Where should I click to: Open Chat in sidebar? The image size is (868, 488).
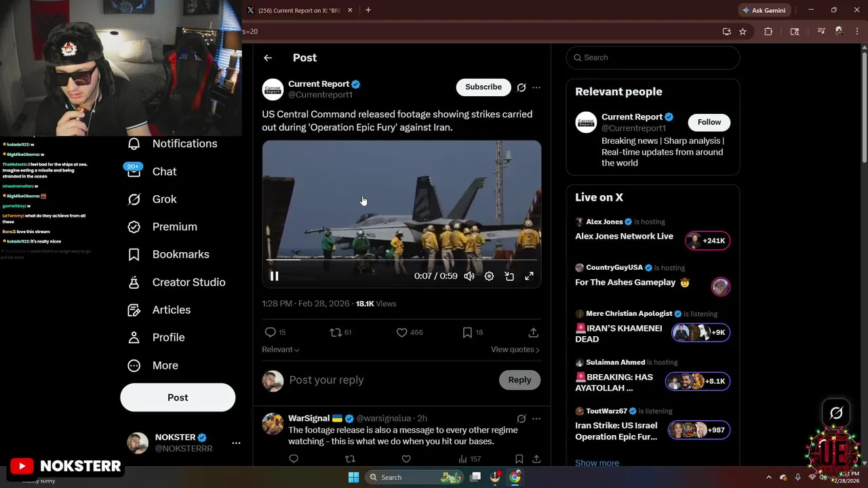coord(152,171)
